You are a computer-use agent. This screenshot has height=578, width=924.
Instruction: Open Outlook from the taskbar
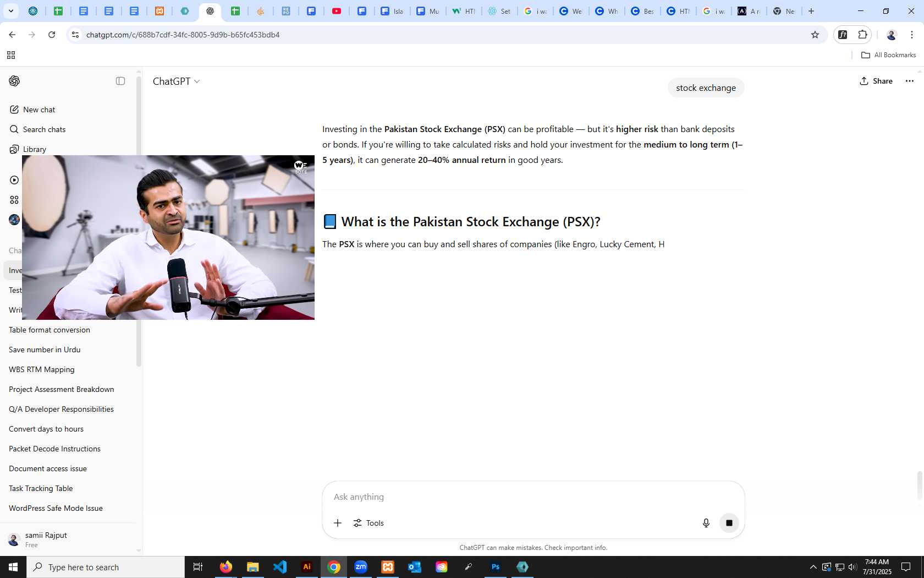415,567
